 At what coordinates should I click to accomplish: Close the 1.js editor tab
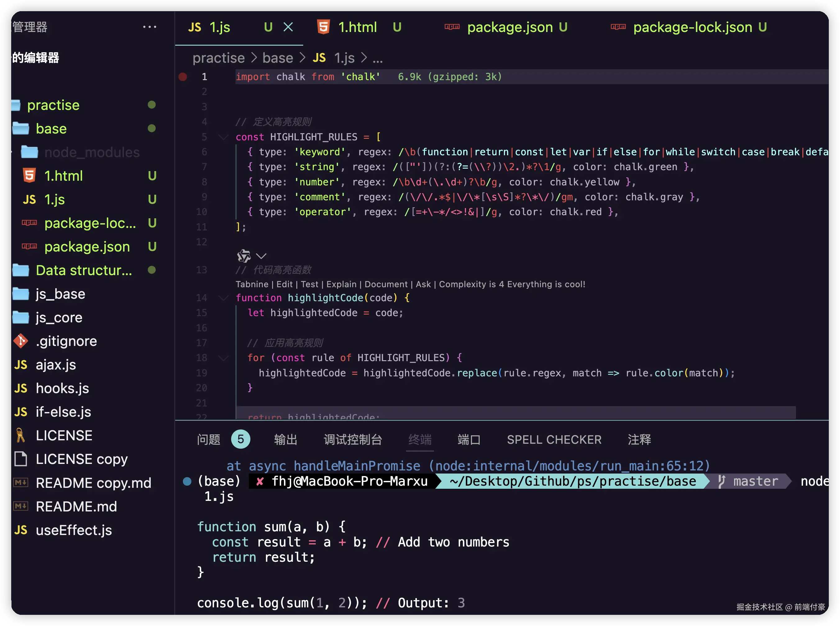(x=288, y=27)
